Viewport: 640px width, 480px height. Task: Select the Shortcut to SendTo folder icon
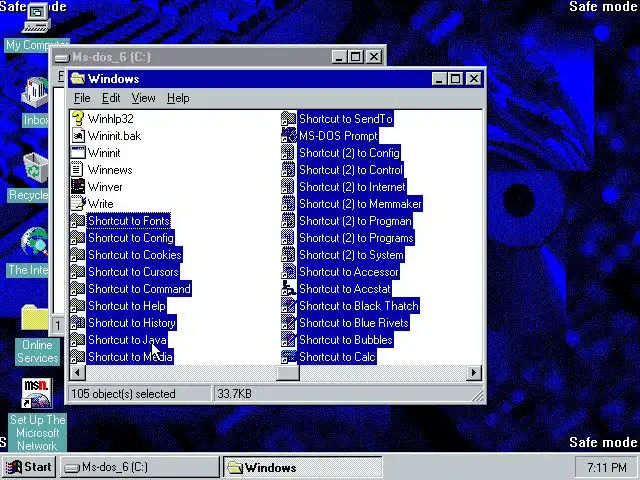[x=289, y=119]
